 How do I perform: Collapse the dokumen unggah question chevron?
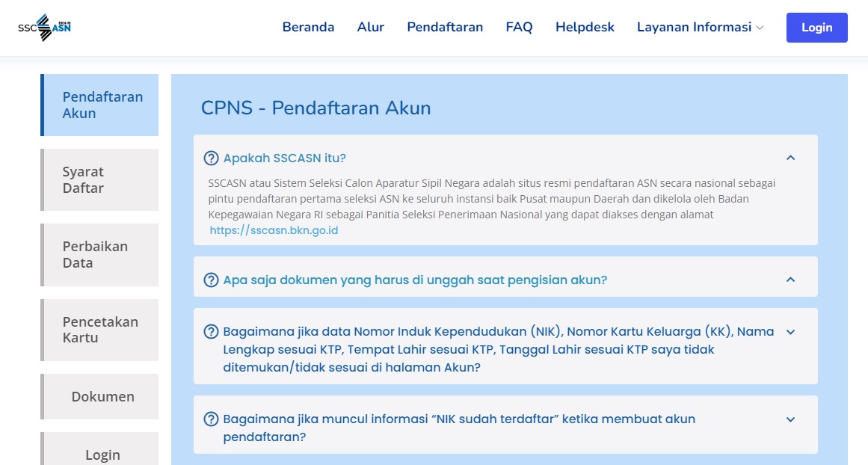pyautogui.click(x=790, y=280)
